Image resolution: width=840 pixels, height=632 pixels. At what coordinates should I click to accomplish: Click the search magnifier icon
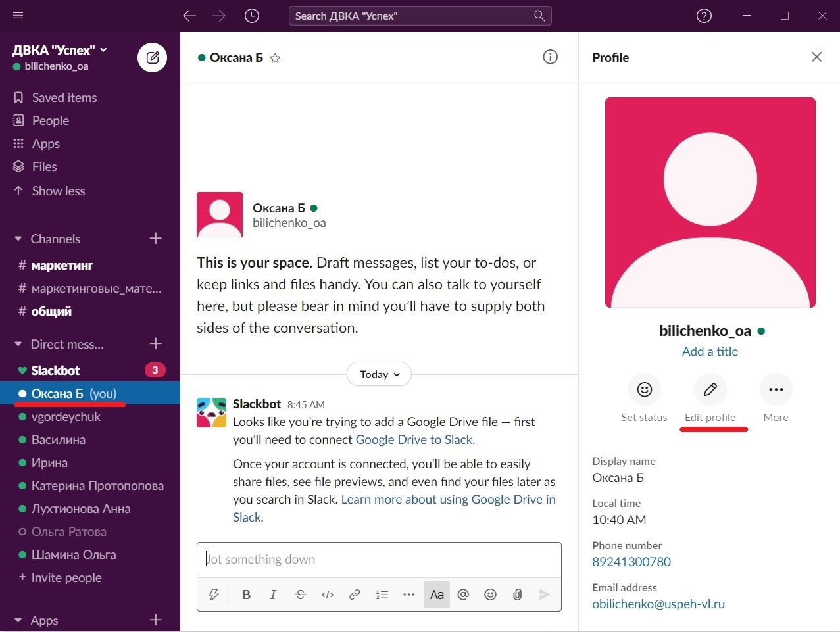539,16
